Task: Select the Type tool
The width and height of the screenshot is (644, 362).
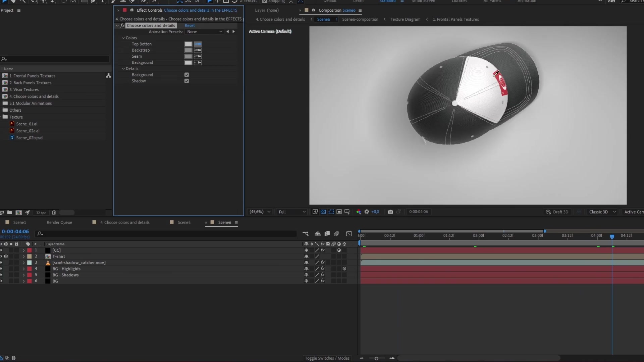Action: [x=103, y=1]
